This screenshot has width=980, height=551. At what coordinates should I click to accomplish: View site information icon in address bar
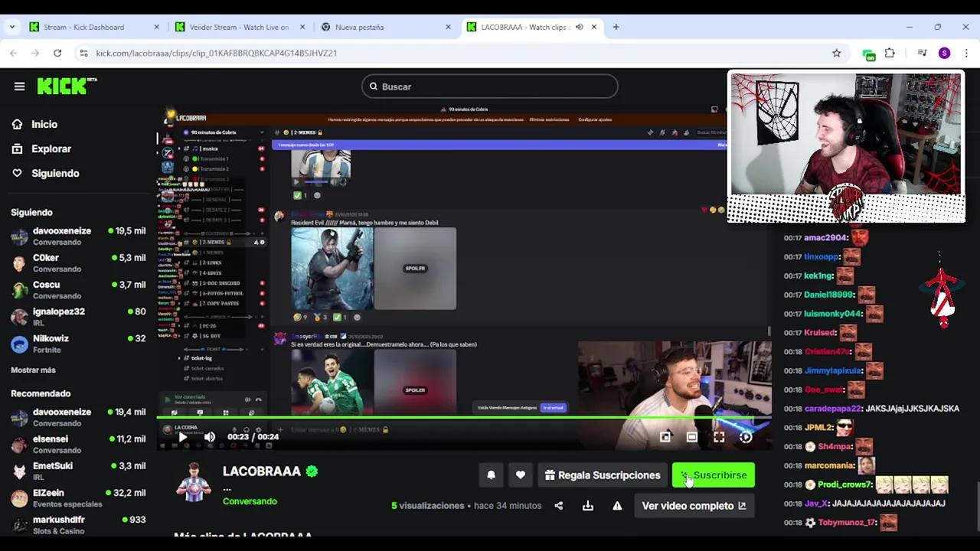(83, 53)
